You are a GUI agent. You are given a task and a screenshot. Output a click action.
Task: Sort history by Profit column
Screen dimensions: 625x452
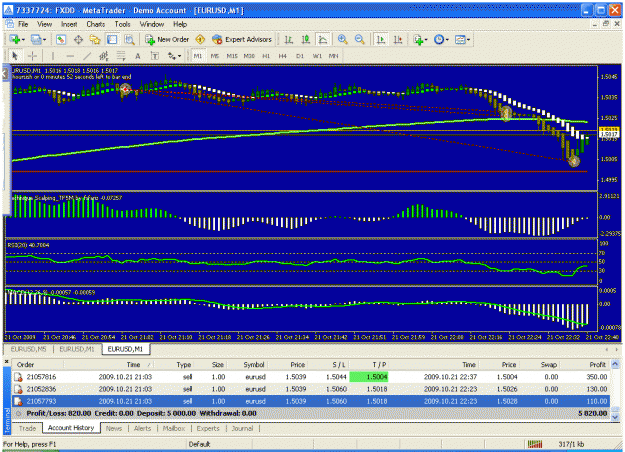coord(584,365)
